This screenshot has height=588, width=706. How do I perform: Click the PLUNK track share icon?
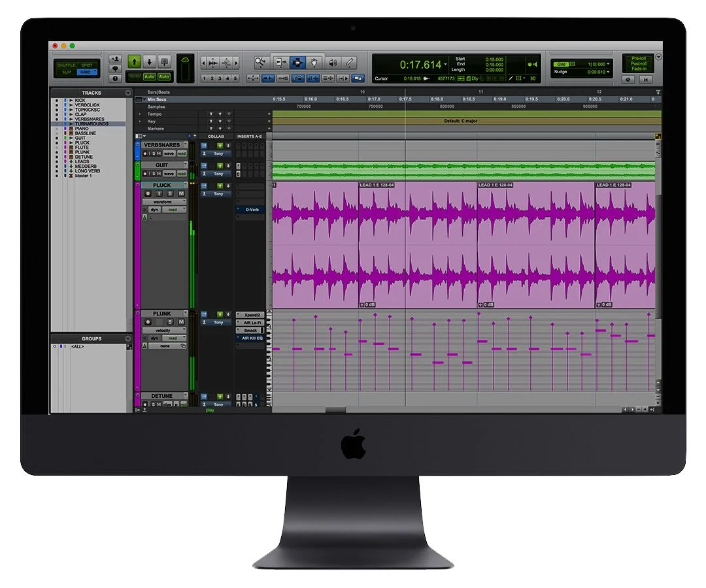(x=204, y=314)
